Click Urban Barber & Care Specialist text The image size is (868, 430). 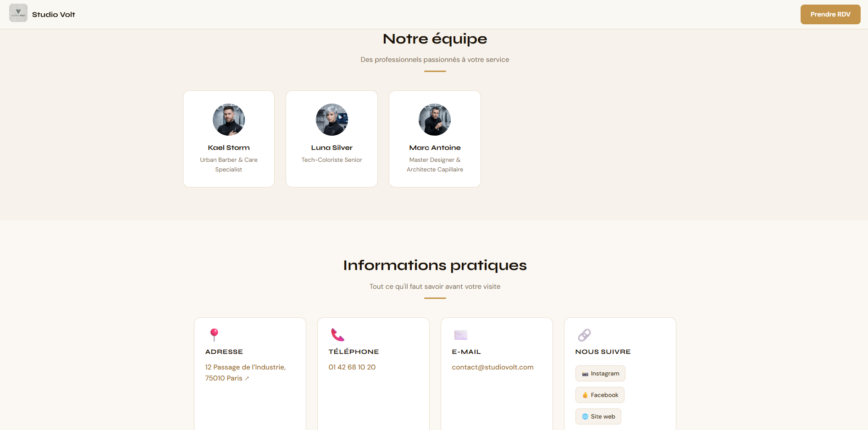click(229, 165)
